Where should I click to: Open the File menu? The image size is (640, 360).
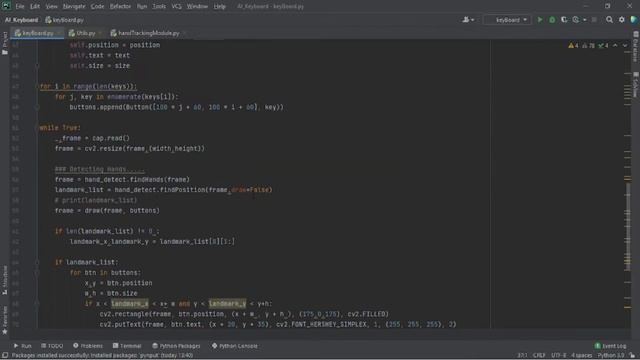pos(20,6)
